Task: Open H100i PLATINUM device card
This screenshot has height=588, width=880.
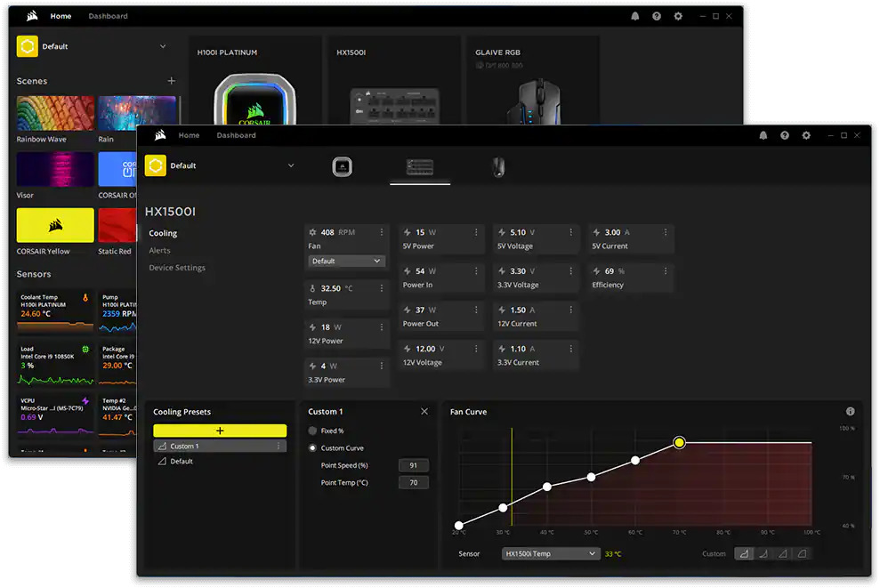Action: (254, 80)
